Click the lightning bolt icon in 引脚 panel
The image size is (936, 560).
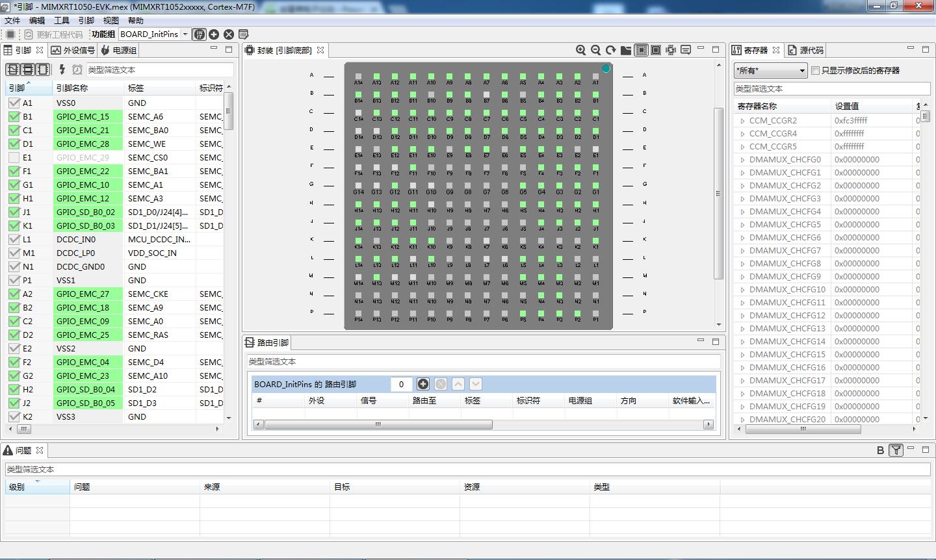tap(62, 70)
